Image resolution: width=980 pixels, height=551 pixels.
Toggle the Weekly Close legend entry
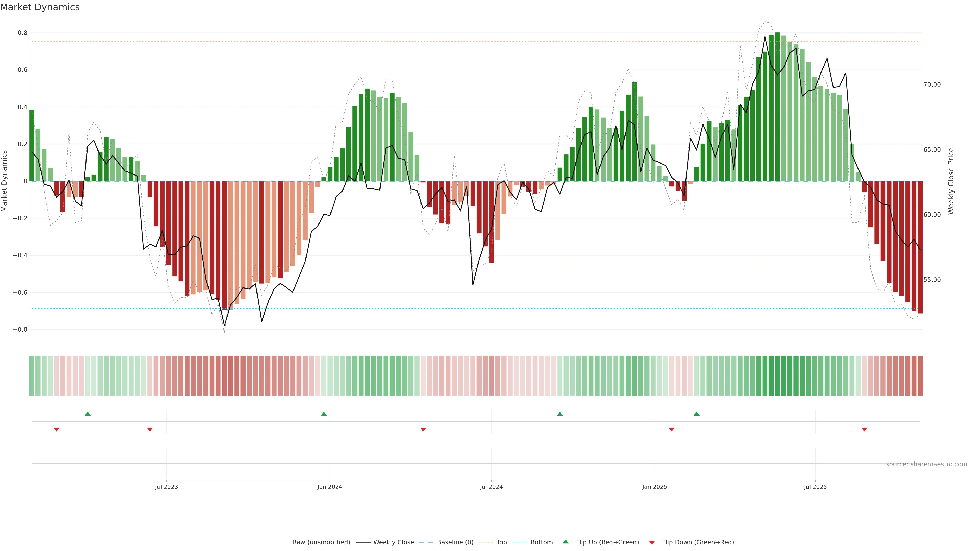tap(393, 542)
